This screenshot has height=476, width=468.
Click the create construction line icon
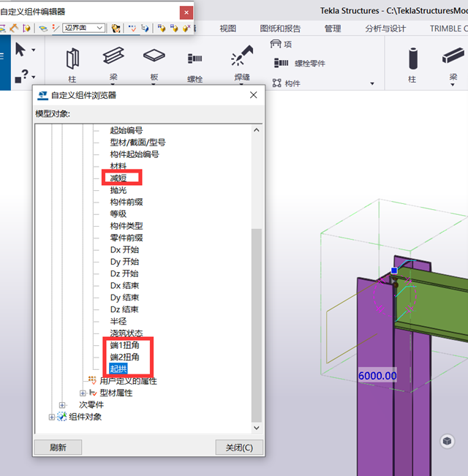click(56, 29)
